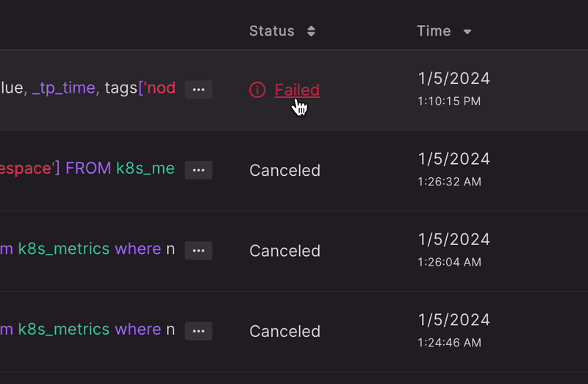The image size is (588, 384).
Task: Click Canceled status in the 1:26:04 AM row
Action: [284, 250]
